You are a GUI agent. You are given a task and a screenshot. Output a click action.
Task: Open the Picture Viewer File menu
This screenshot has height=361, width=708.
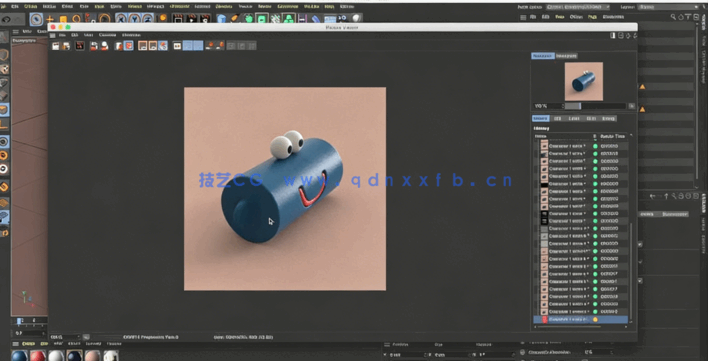pyautogui.click(x=63, y=35)
